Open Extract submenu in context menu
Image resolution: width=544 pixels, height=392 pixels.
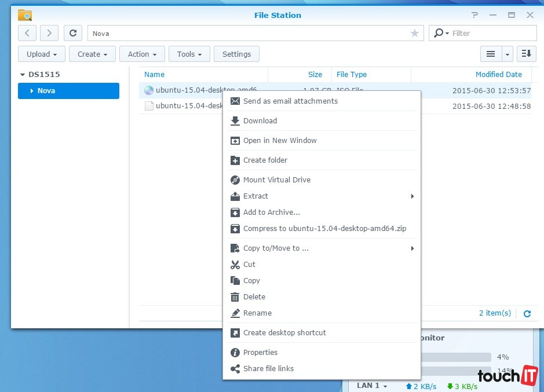pos(255,196)
